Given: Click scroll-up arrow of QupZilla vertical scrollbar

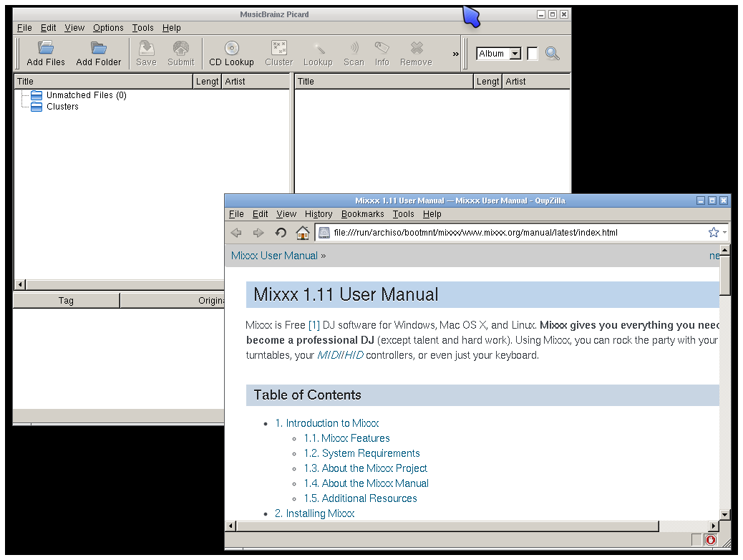Looking at the screenshot, I should [724, 250].
